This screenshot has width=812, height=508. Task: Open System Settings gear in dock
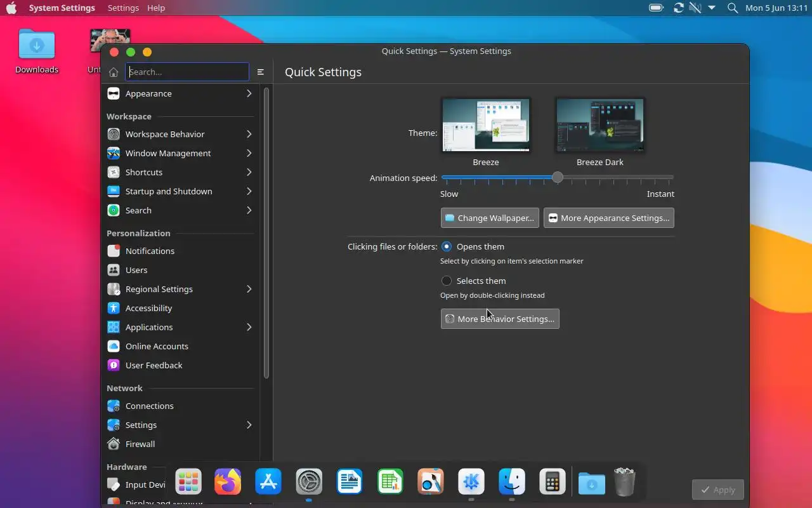pyautogui.click(x=309, y=481)
